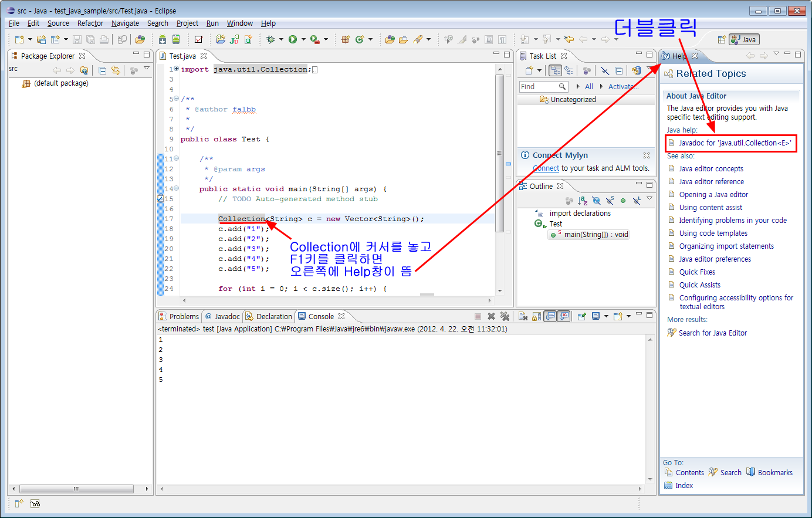Click the Android SDK Manager toolbar icon

(x=163, y=39)
